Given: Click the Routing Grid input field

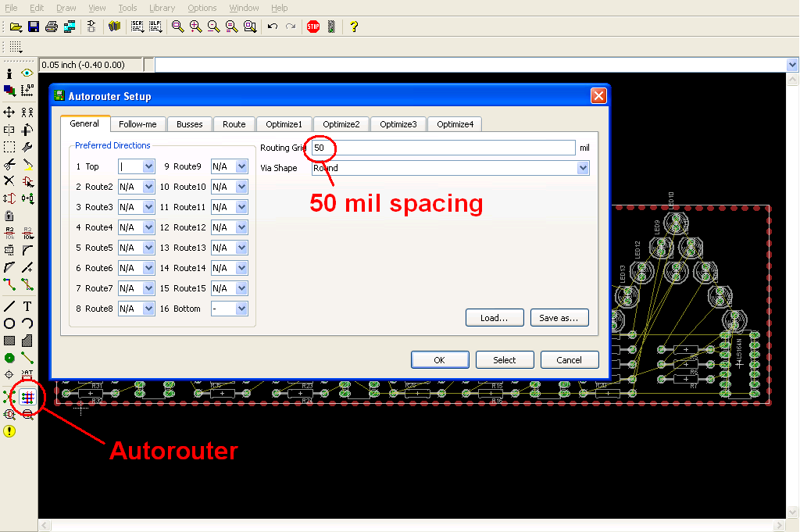Looking at the screenshot, I should (444, 148).
